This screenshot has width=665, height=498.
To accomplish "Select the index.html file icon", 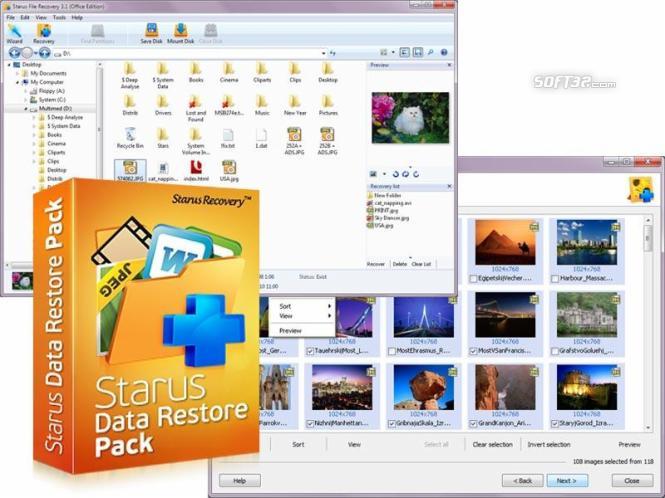I will point(196,171).
